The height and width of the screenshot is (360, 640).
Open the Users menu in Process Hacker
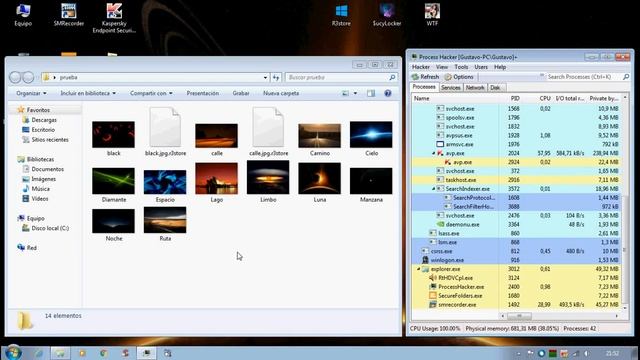click(481, 67)
